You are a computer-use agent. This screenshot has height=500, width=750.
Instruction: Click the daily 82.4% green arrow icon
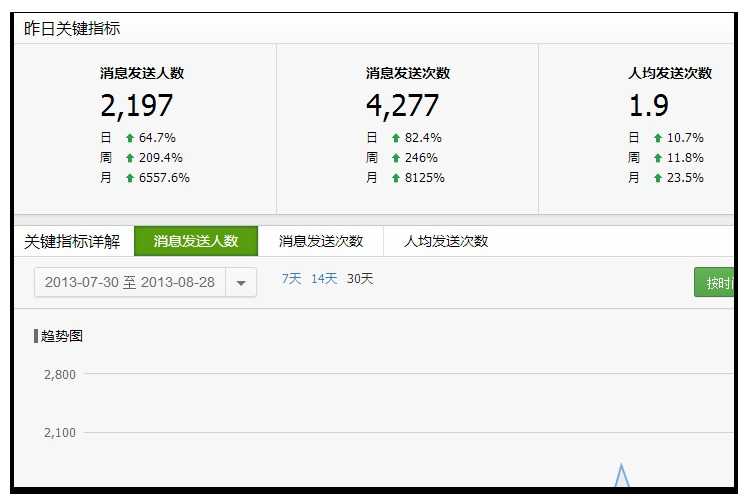click(396, 138)
